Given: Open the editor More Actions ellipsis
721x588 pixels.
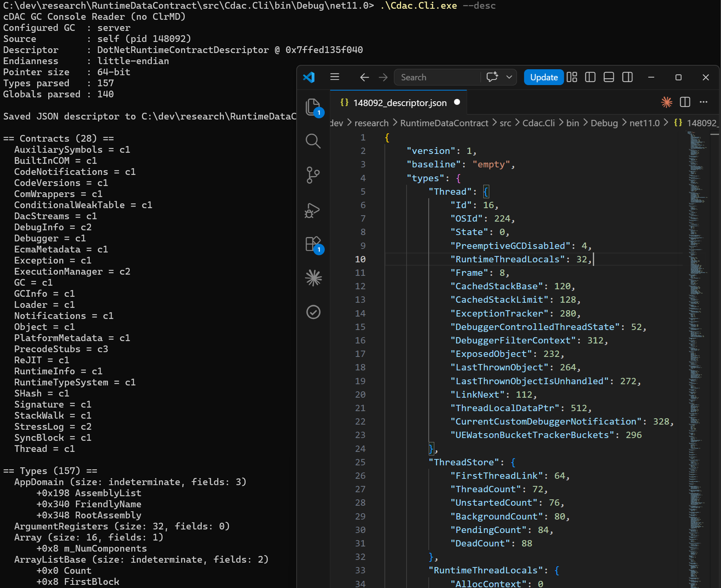Looking at the screenshot, I should pos(704,102).
